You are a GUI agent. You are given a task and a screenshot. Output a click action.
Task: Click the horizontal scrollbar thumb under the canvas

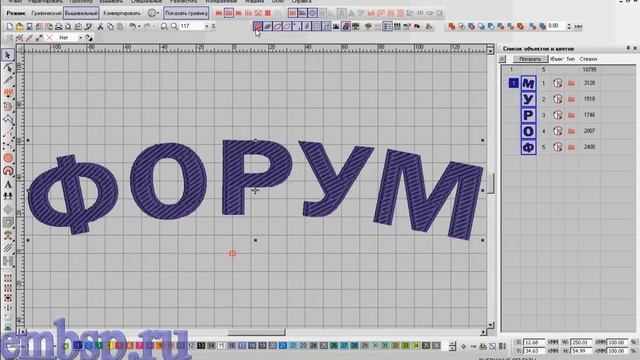tap(256, 332)
